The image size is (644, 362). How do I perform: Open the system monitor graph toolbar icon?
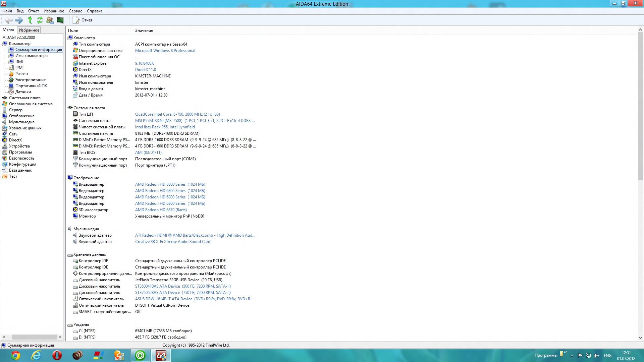tap(60, 20)
